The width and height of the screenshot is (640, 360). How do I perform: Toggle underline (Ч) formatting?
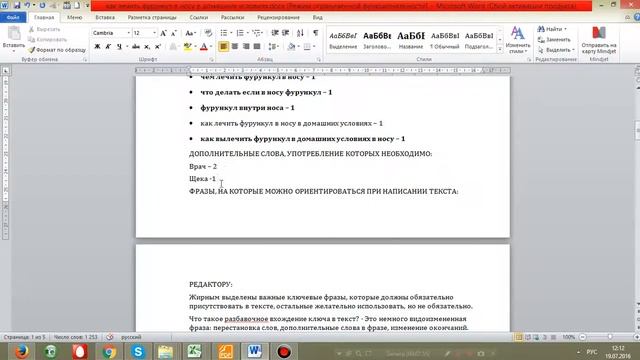point(119,47)
